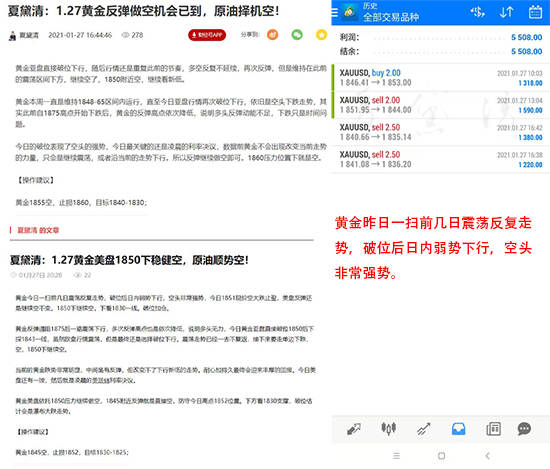
Task: Click main headline 1.27黄金反弹做空机会已到
Action: click(x=144, y=11)
